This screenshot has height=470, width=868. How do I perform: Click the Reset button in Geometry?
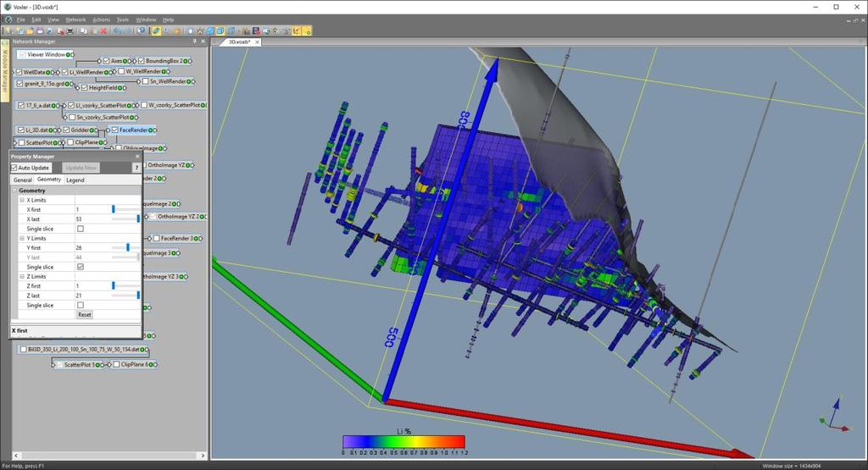pos(84,315)
